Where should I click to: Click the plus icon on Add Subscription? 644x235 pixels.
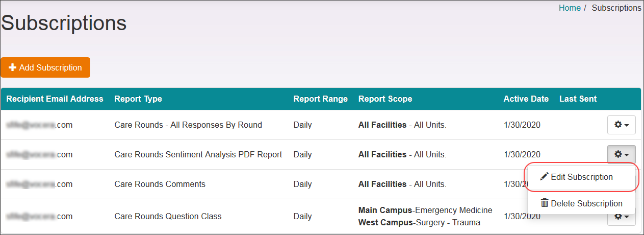13,67
